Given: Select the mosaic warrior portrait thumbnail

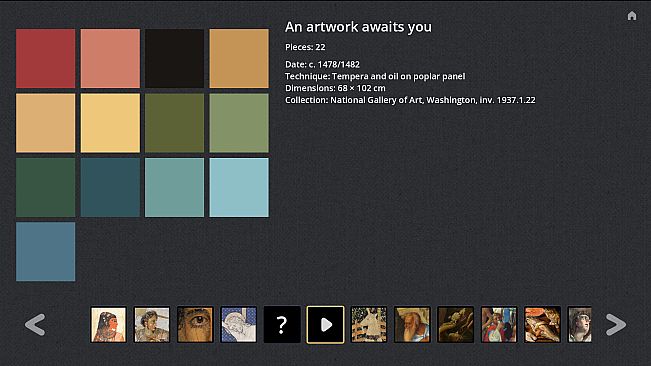Looking at the screenshot, I should 152,325.
